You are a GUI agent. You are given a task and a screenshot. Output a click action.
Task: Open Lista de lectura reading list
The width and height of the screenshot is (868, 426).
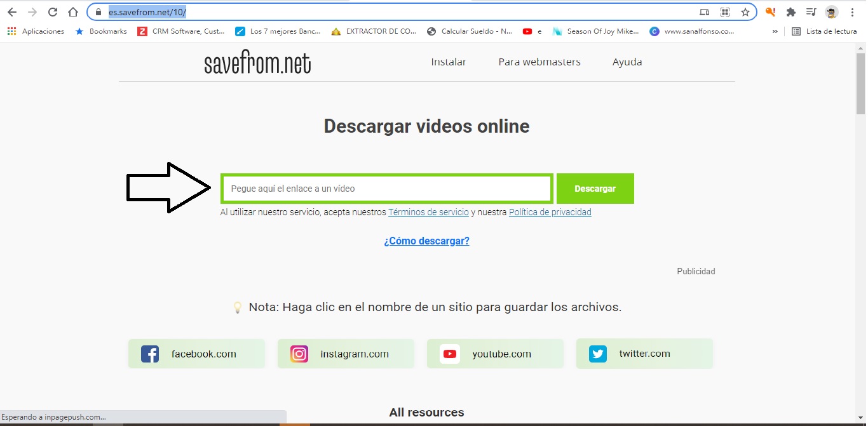coord(824,31)
